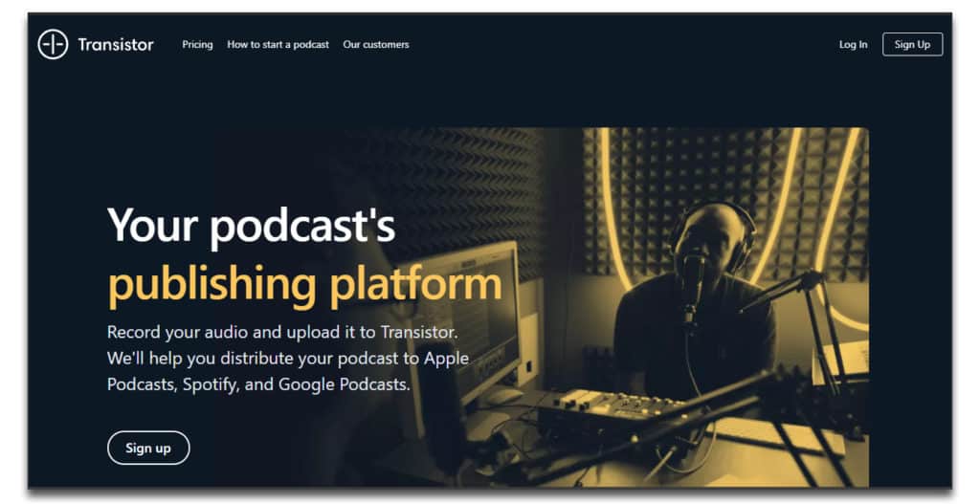Open the Pricing page
This screenshot has width=980, height=504.
[x=197, y=44]
